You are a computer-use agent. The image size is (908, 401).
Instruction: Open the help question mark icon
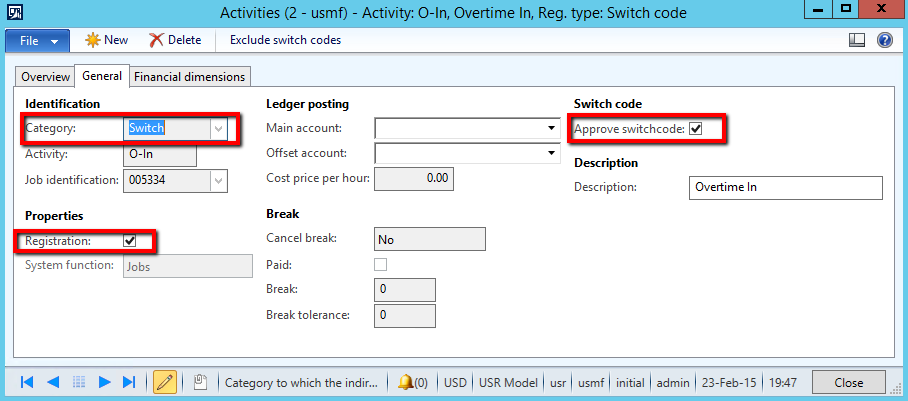click(x=884, y=40)
